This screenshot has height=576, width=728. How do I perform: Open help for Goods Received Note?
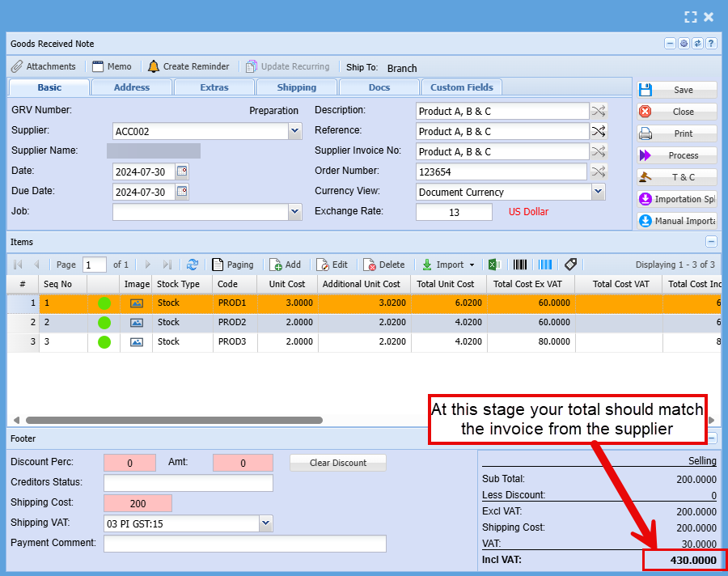point(711,44)
